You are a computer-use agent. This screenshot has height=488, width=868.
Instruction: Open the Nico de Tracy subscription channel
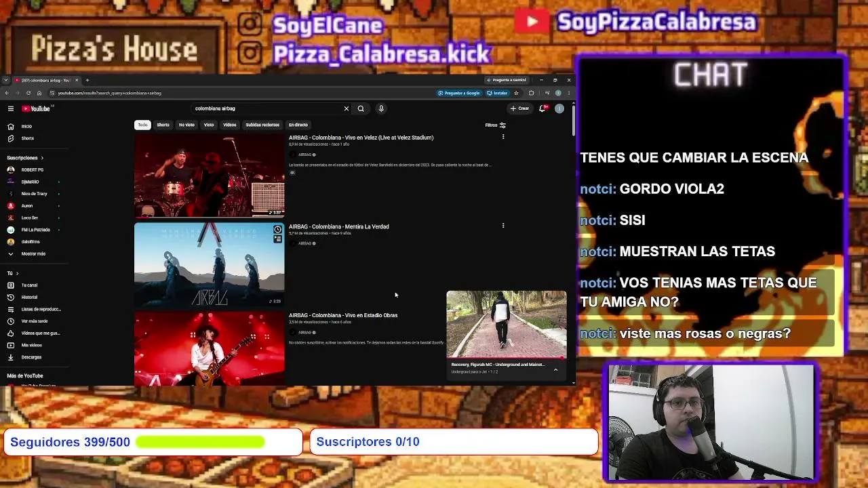pyautogui.click(x=34, y=194)
